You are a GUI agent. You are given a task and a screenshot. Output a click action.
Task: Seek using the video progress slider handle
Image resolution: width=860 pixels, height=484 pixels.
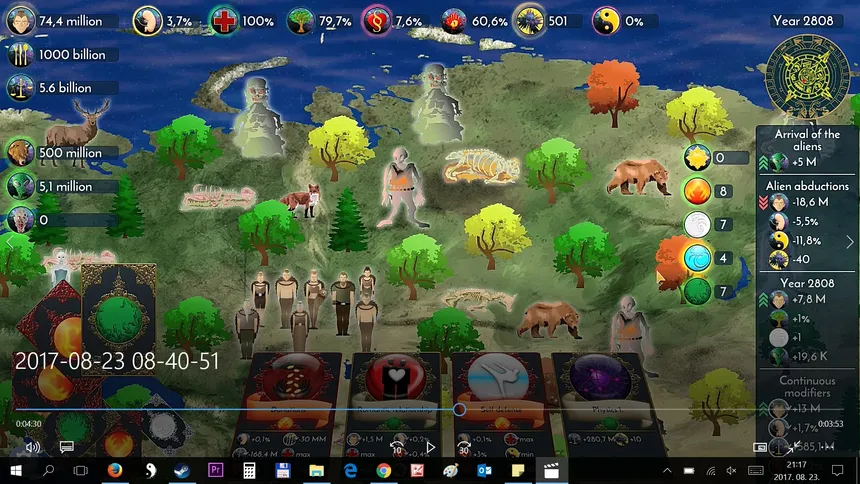460,409
